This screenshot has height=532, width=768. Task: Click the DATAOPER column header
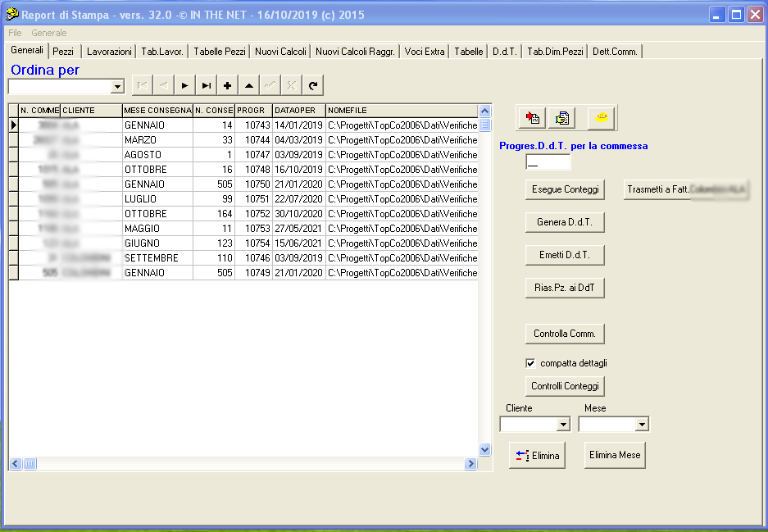pyautogui.click(x=299, y=111)
